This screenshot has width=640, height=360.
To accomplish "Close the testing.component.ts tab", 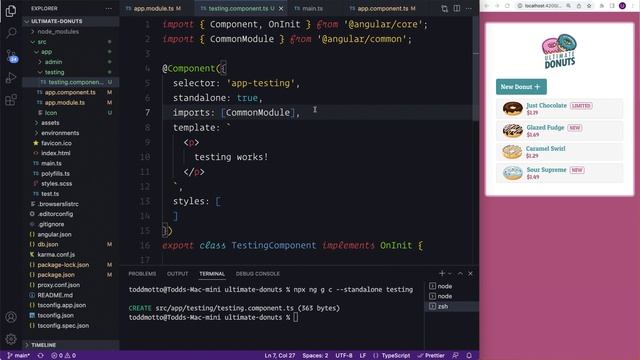I will click(x=281, y=9).
